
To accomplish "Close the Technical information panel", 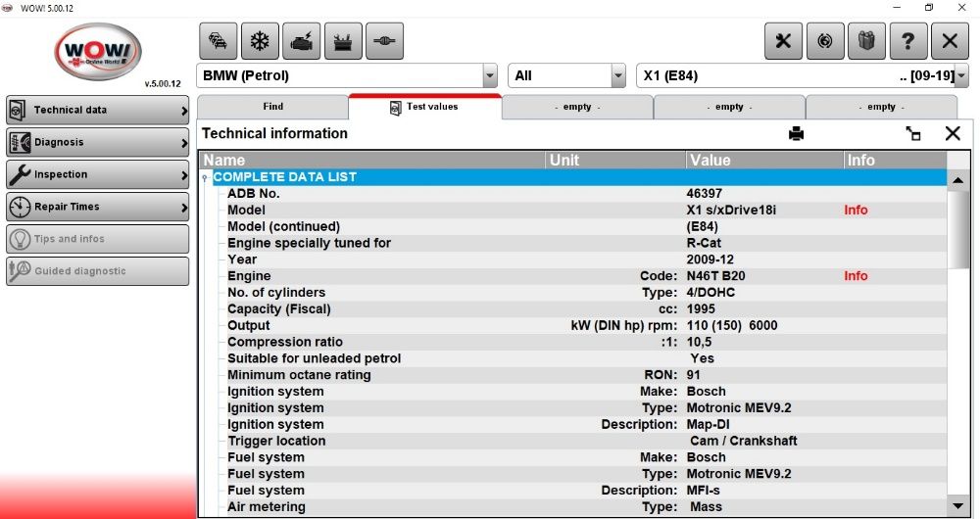I will [x=953, y=133].
